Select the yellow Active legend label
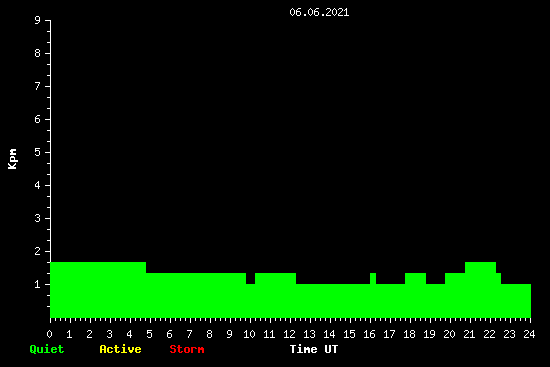550x367 pixels. (120, 349)
